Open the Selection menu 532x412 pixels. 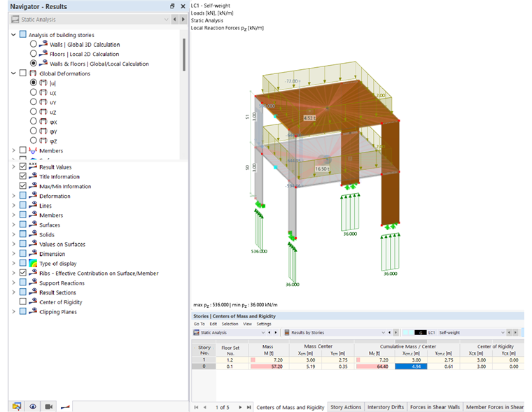tap(230, 324)
